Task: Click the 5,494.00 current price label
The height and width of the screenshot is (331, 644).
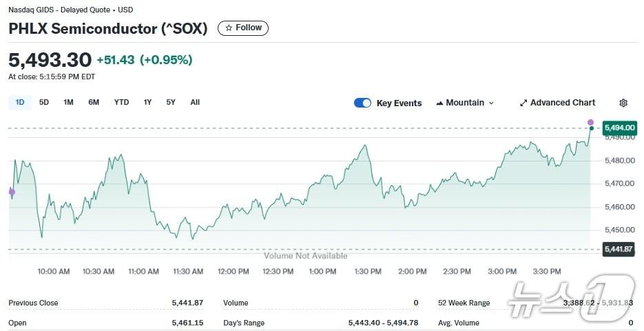Action: (x=619, y=128)
